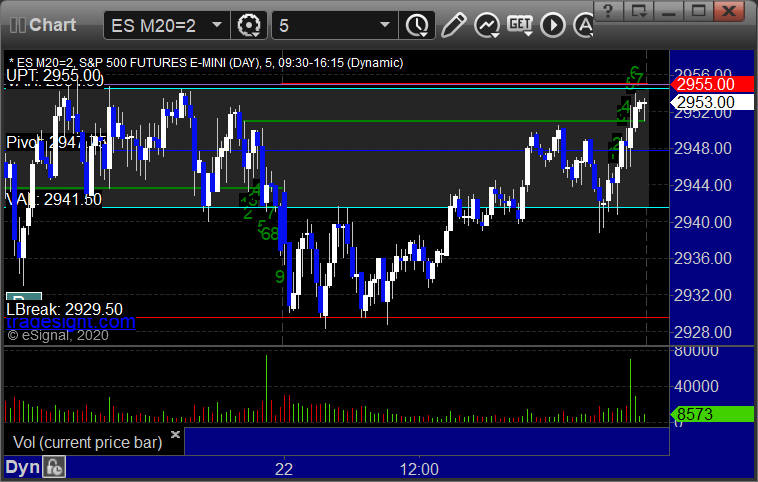Toggle the Dyn dynamic scaling button
Image resolution: width=758 pixels, height=482 pixels.
point(22,467)
